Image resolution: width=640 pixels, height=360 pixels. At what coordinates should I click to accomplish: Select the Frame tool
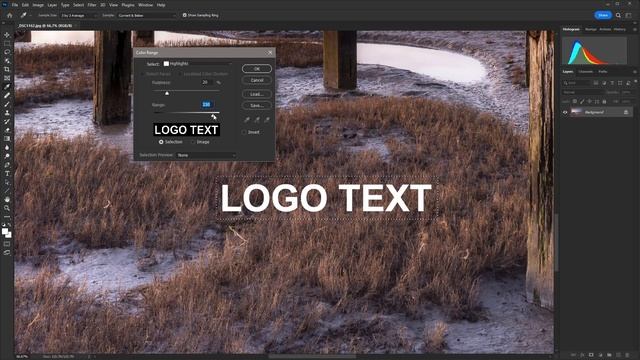click(7, 78)
